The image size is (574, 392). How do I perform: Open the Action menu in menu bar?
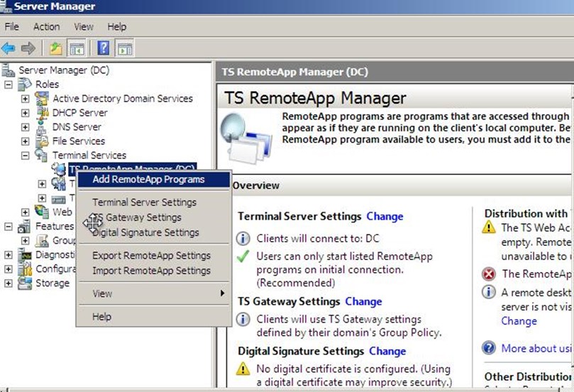[x=47, y=27]
